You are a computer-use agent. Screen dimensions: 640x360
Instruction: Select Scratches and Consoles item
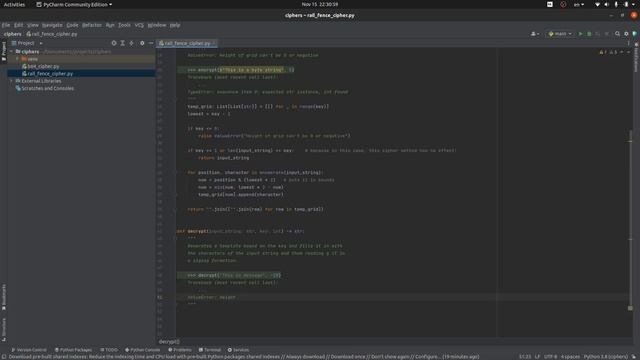click(x=44, y=88)
